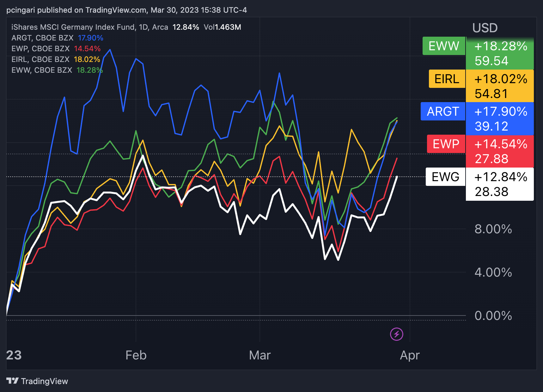Click the 0.00% price scale label
The width and height of the screenshot is (543, 392).
(x=493, y=315)
